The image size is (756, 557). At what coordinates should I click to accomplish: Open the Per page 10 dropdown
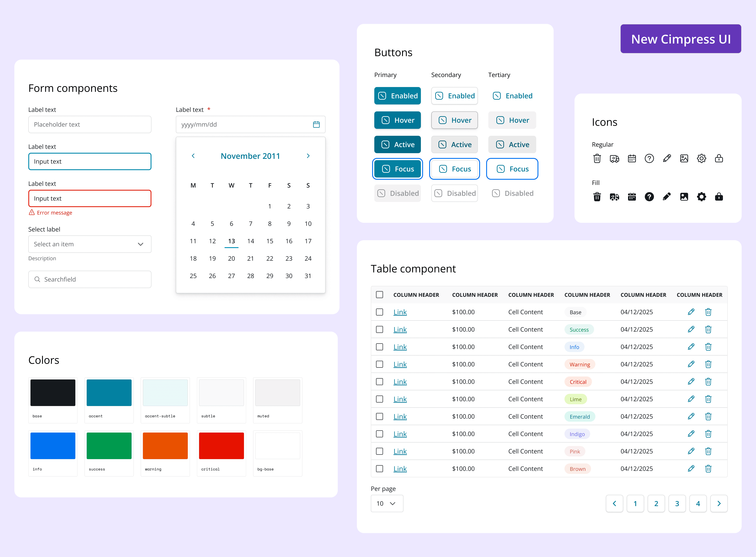(x=386, y=503)
